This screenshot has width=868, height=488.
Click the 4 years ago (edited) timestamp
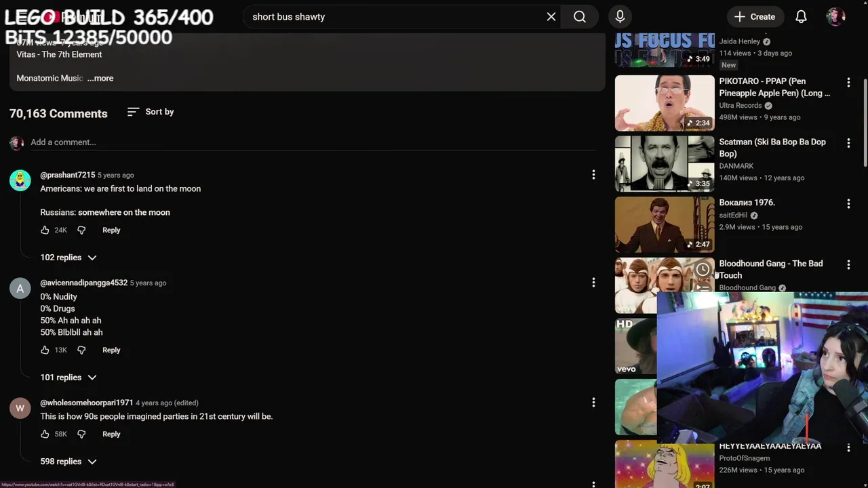click(x=167, y=403)
